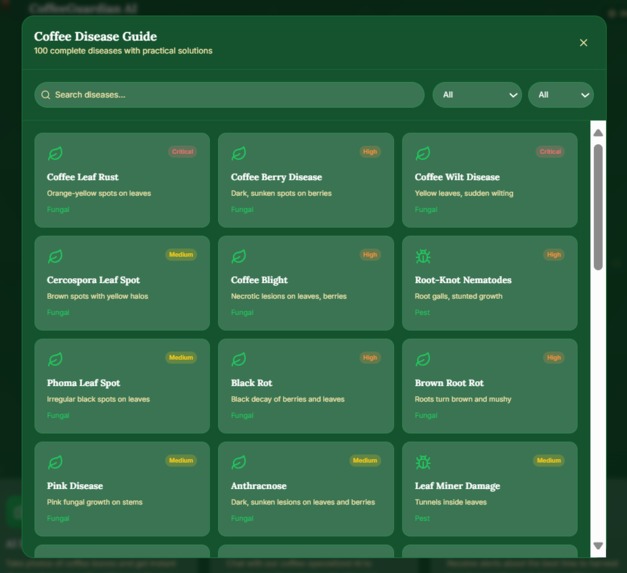Click '100 complete diseases with practical solutions' subtitle

click(x=123, y=51)
